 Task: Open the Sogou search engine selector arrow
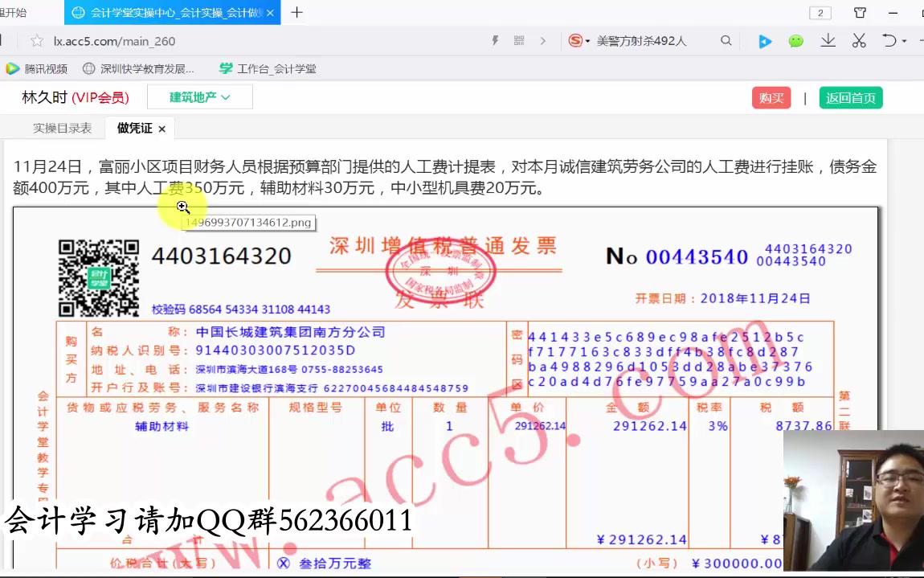click(588, 40)
